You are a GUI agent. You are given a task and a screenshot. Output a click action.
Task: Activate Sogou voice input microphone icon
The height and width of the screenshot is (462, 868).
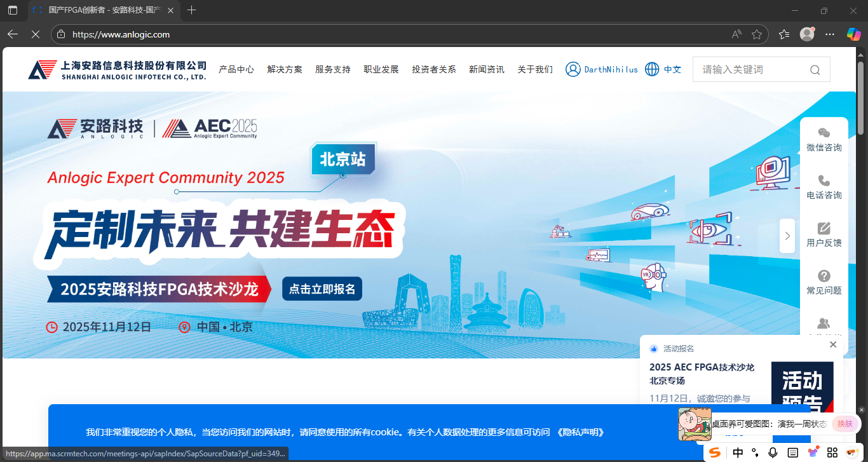tap(773, 452)
